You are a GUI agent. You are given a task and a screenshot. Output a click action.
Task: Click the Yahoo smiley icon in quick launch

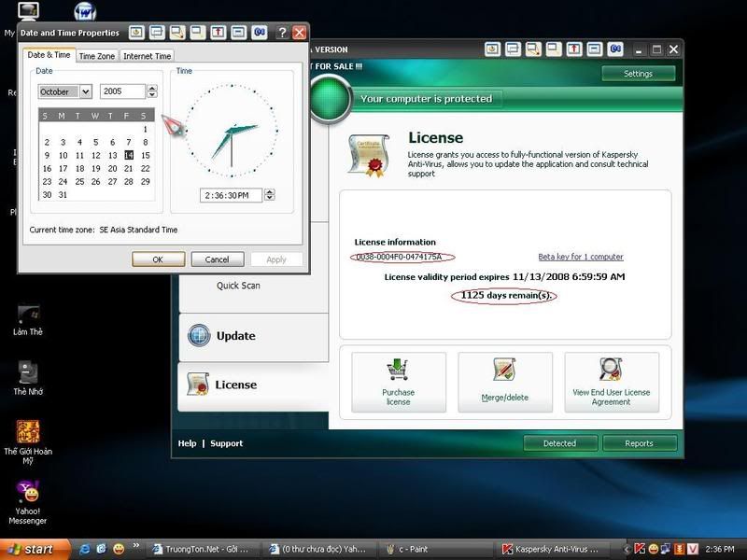point(119,549)
